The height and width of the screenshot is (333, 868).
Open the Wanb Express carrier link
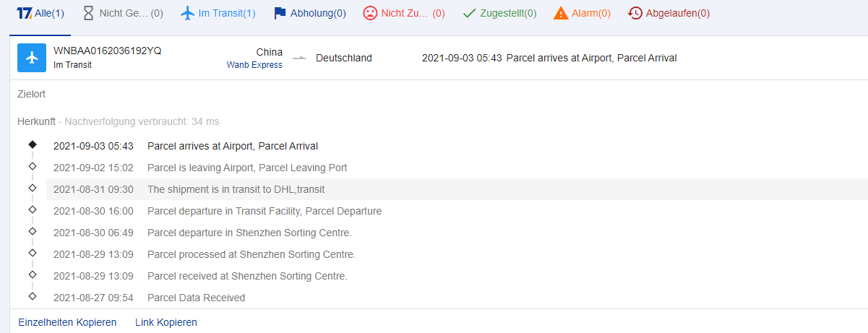tap(254, 65)
